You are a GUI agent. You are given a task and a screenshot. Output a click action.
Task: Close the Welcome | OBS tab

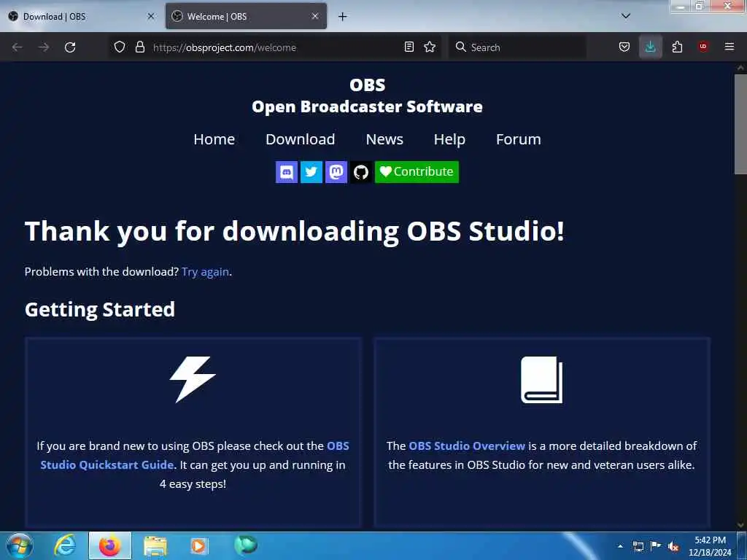[x=315, y=16]
